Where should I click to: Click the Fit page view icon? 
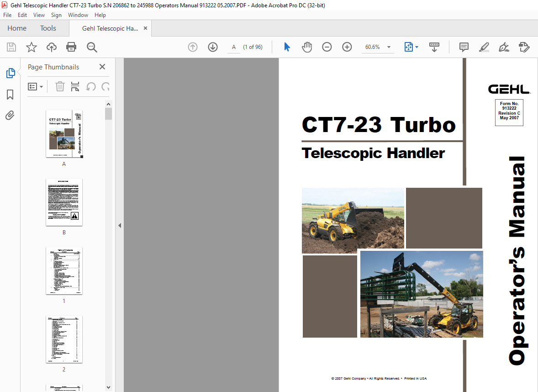pos(409,47)
